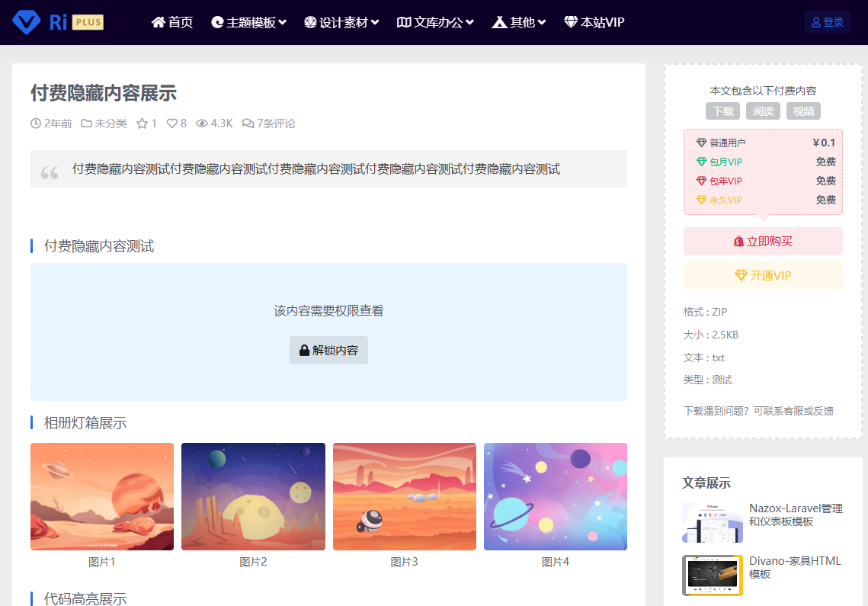Screen dimensions: 868x606
Task: Expand the 其他 menu
Action: pyautogui.click(x=519, y=22)
